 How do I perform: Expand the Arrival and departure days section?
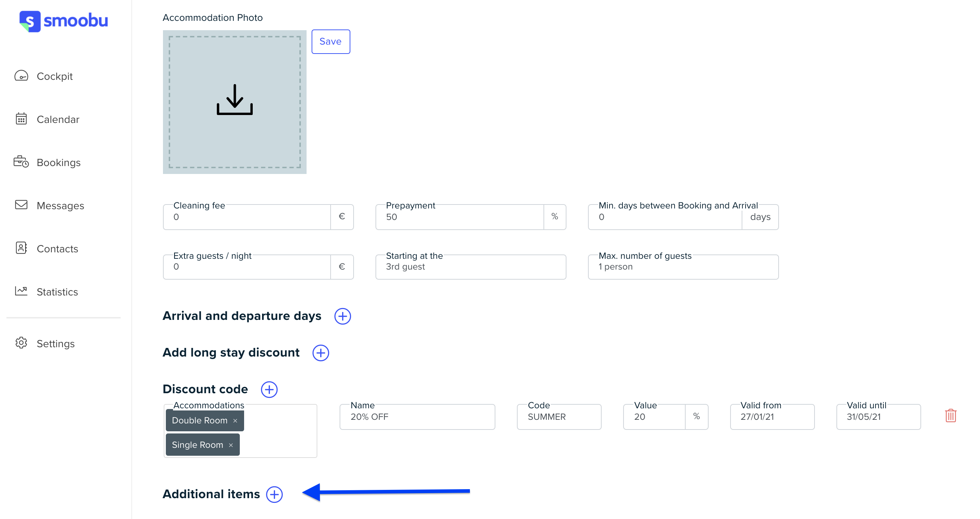342,317
